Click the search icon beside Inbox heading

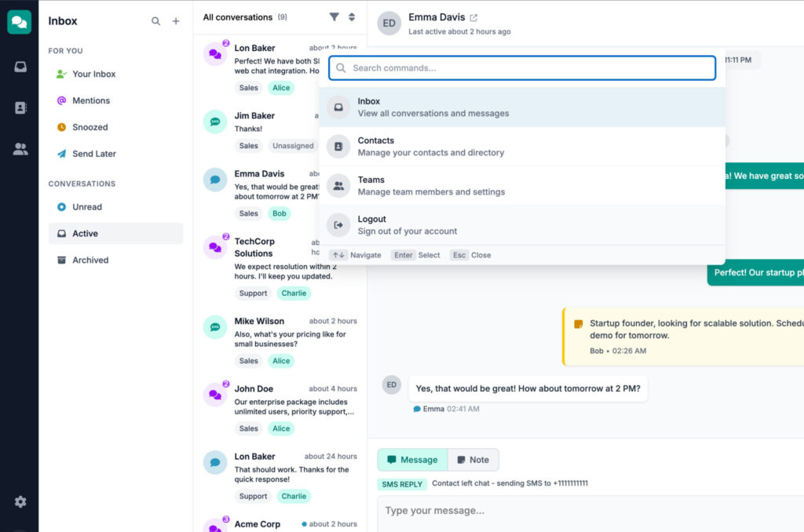point(155,21)
